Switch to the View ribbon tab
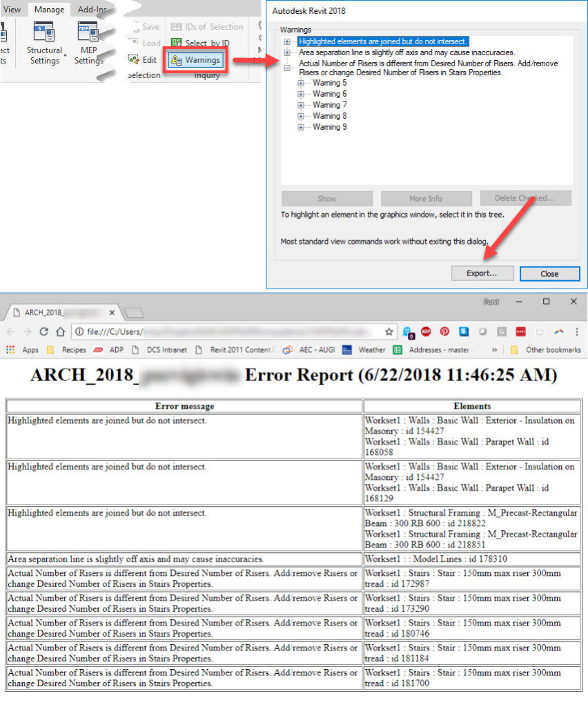This screenshot has width=588, height=707. (12, 10)
